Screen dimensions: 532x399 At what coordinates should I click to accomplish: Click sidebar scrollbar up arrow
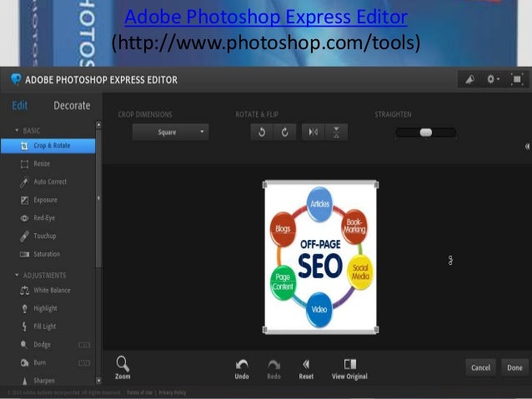point(98,125)
